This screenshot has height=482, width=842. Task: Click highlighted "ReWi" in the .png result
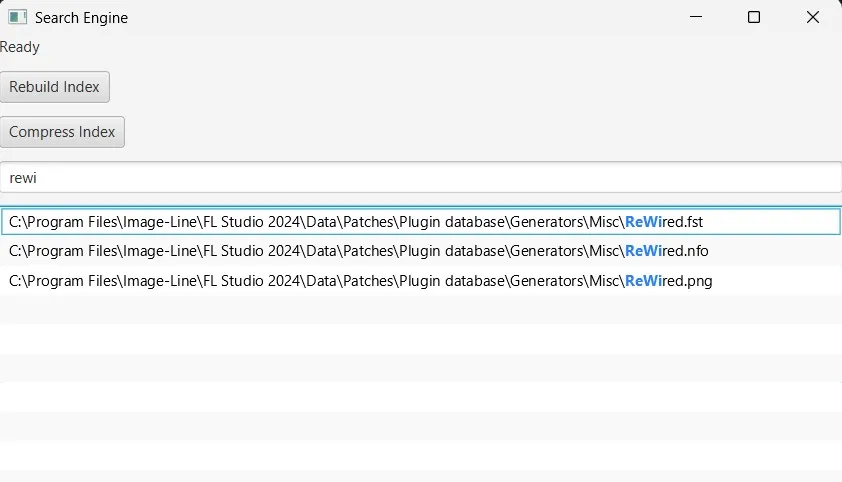643,281
